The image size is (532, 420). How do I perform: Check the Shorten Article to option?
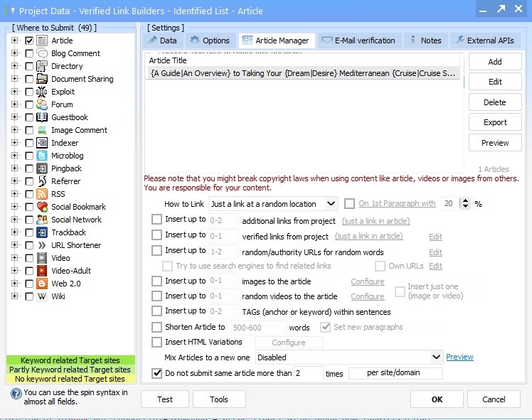pyautogui.click(x=157, y=328)
